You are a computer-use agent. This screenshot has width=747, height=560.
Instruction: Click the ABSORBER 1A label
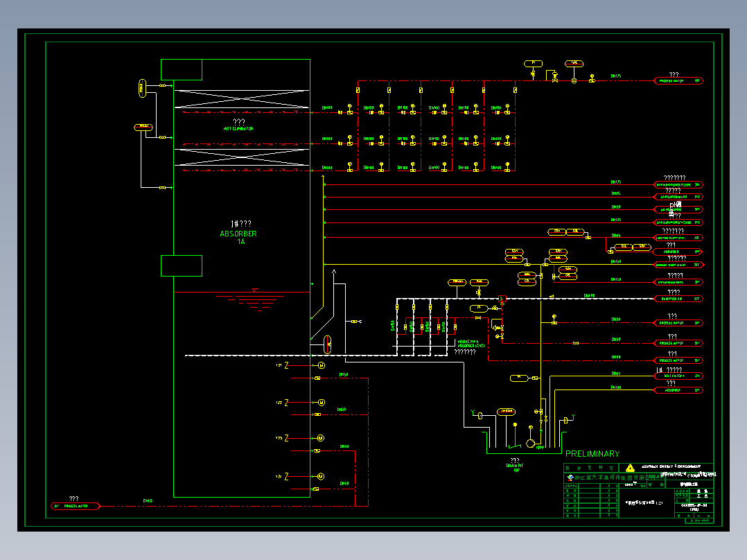point(238,237)
